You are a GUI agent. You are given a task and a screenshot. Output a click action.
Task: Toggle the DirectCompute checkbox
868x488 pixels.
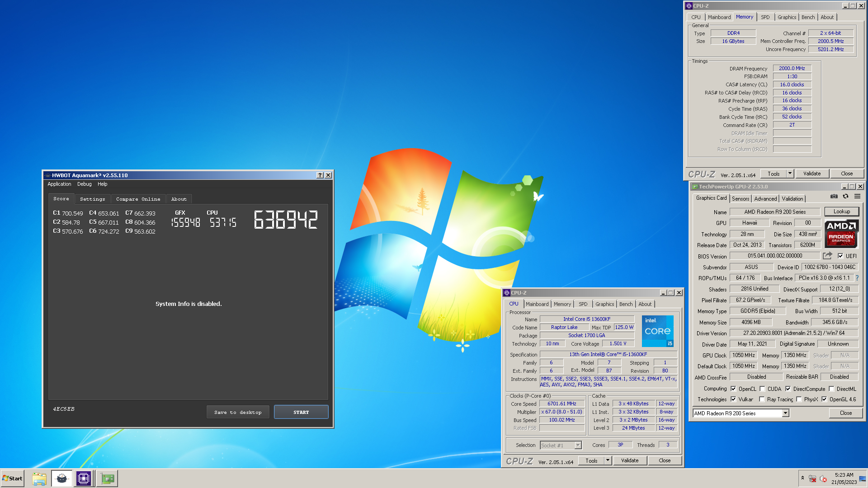click(788, 389)
